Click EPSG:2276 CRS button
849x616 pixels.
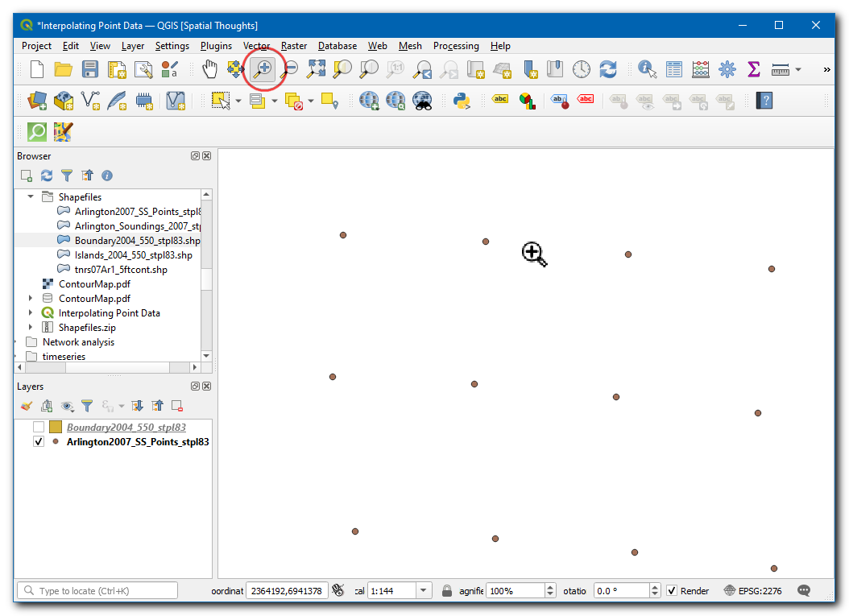click(753, 590)
